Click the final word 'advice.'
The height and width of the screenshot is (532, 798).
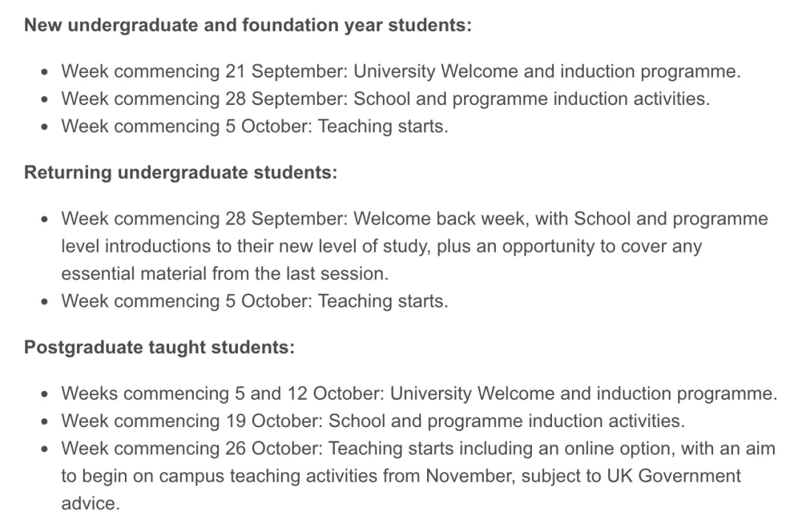91,503
